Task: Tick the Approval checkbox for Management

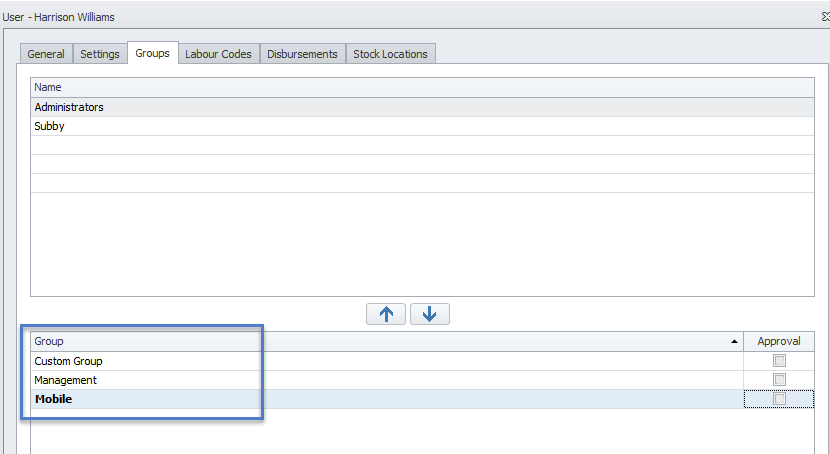Action: (780, 380)
